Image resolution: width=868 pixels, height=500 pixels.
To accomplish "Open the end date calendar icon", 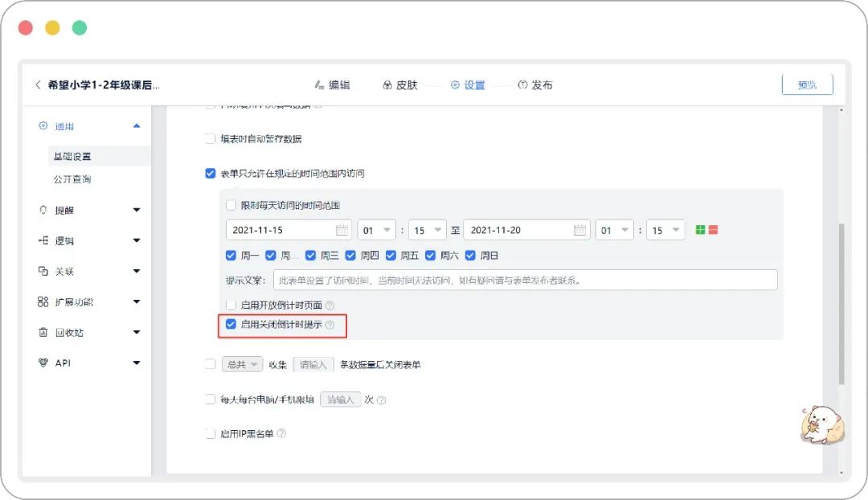I will [579, 230].
